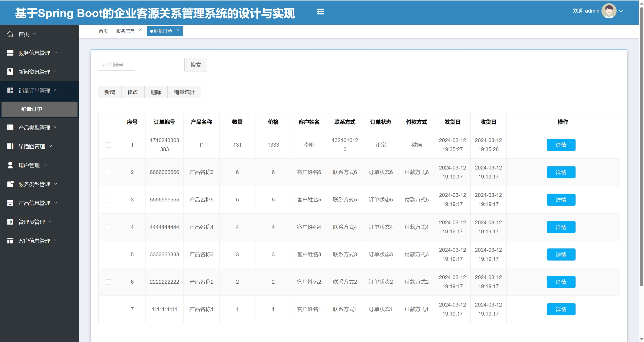The image size is (644, 342).
Task: View 详情 for order 2222222222
Action: point(561,282)
